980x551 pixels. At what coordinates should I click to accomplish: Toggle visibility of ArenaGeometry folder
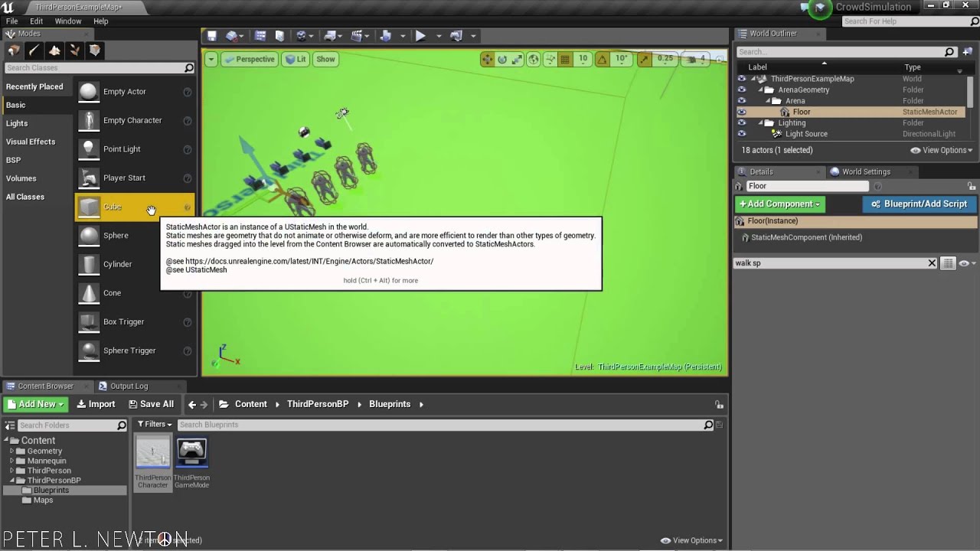point(741,90)
